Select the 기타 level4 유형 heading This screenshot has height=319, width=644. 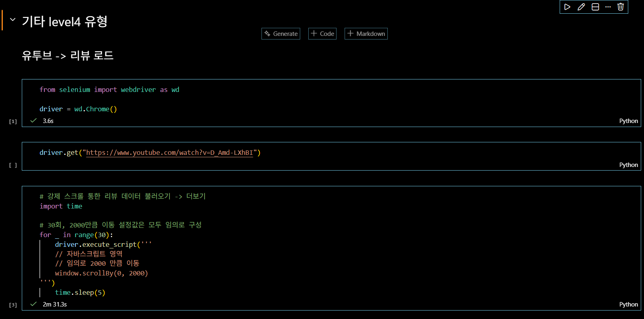(x=65, y=21)
